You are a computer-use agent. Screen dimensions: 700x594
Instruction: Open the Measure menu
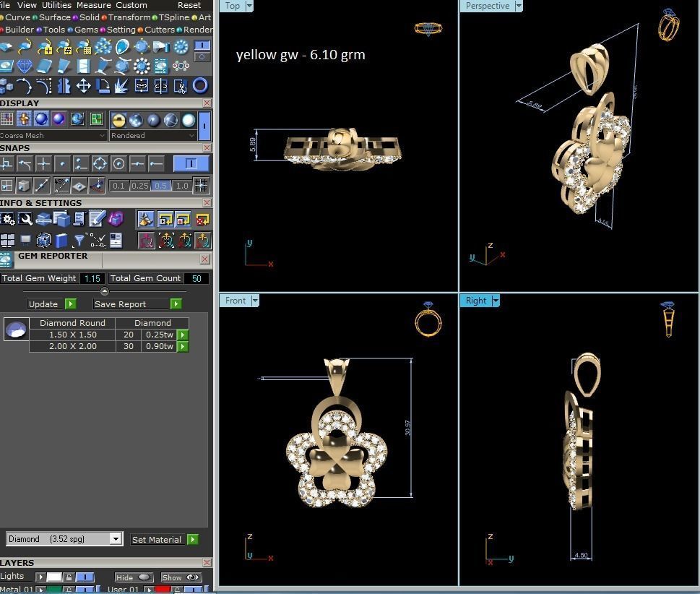tap(94, 5)
